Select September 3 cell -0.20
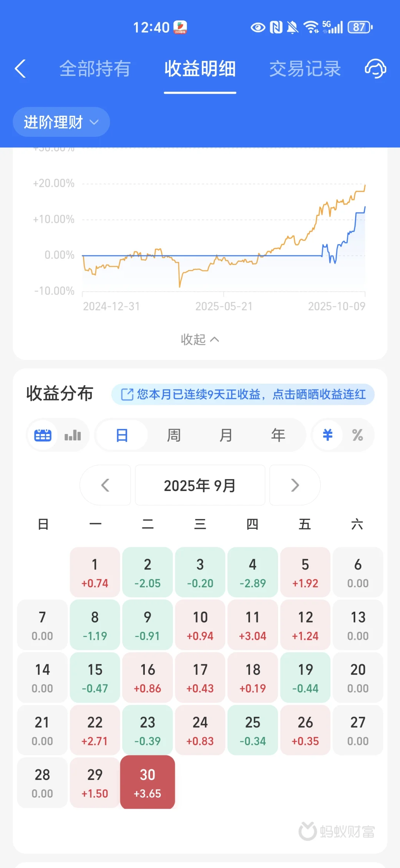This screenshot has width=400, height=868. (x=200, y=572)
